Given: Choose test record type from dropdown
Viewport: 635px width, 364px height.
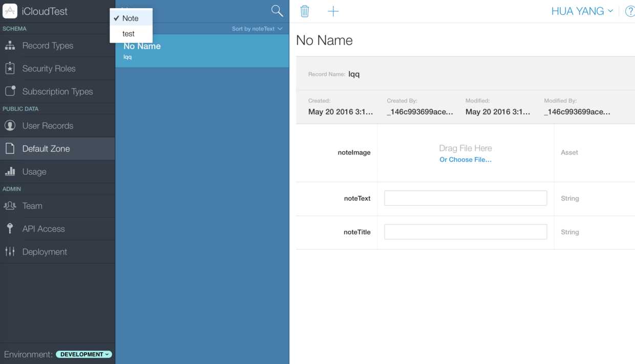Looking at the screenshot, I should (x=129, y=34).
